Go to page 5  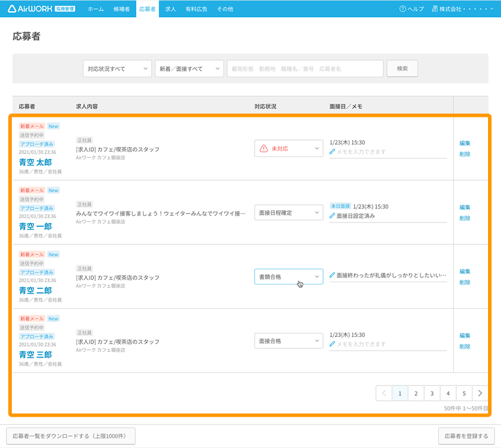pyautogui.click(x=464, y=393)
